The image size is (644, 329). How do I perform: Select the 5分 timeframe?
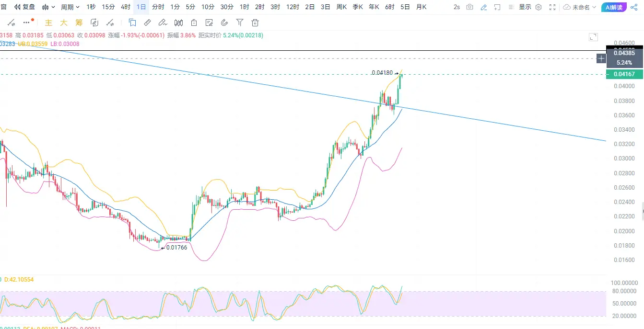[190, 7]
